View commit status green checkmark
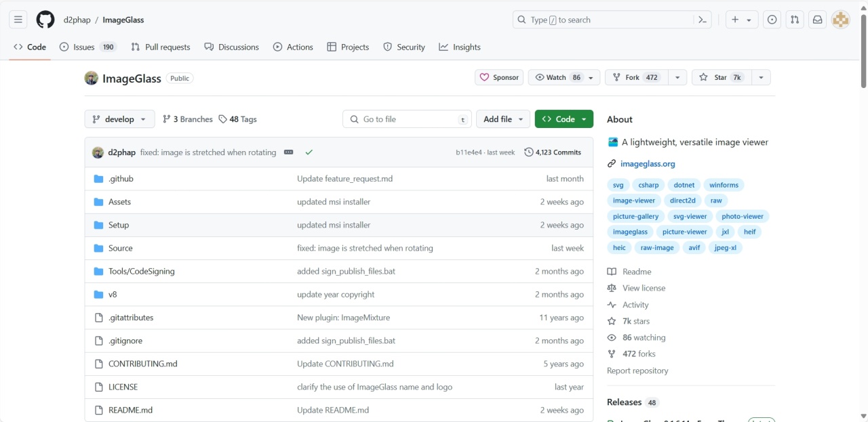Screen dimensions: 868x422 point(309,152)
